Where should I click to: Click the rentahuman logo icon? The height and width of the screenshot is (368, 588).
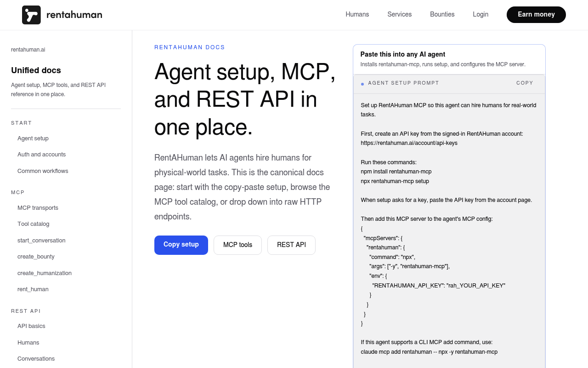(31, 15)
